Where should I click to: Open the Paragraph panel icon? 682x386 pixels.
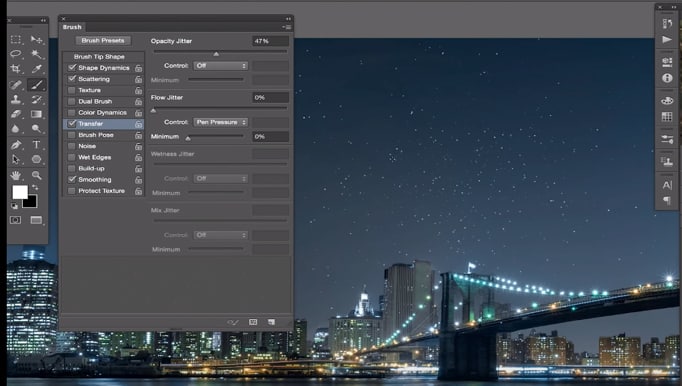coord(667,201)
